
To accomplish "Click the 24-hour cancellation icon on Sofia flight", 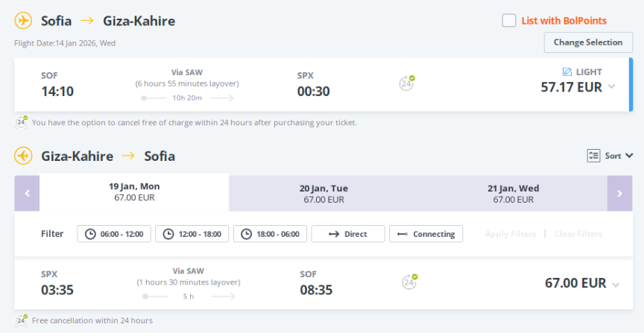I will (x=407, y=83).
